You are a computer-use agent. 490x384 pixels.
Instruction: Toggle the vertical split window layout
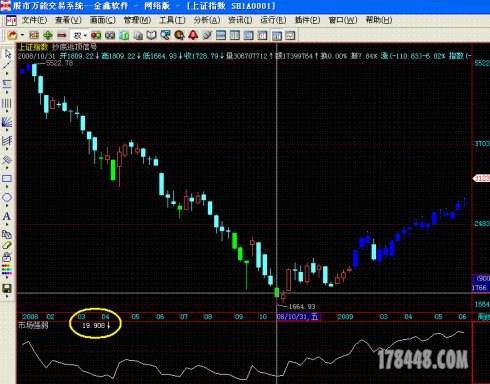[x=235, y=35]
